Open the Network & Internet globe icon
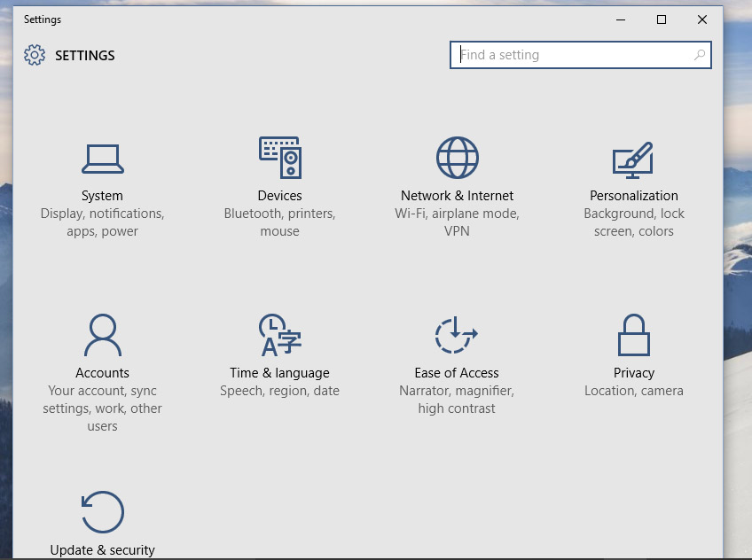Viewport: 752px width, 560px height. pyautogui.click(x=457, y=158)
